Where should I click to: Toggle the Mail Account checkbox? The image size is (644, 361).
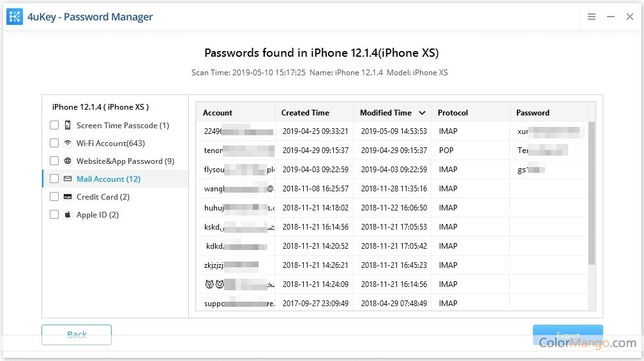[54, 179]
